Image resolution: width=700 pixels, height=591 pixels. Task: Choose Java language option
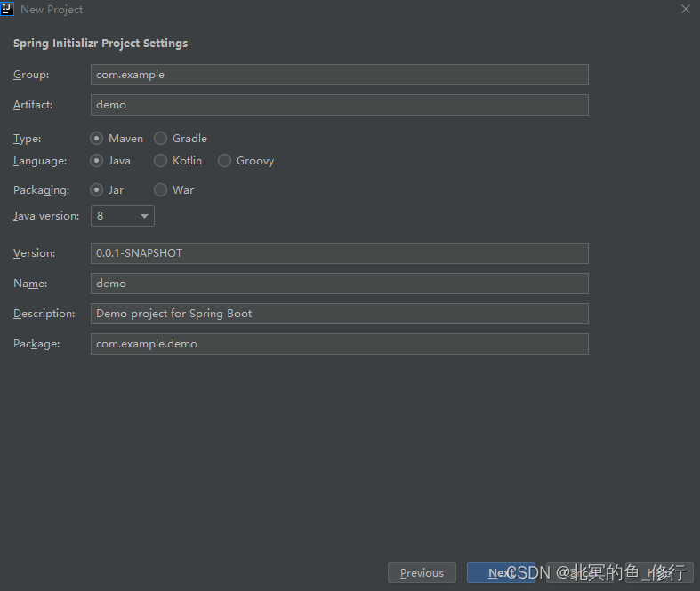(110, 161)
